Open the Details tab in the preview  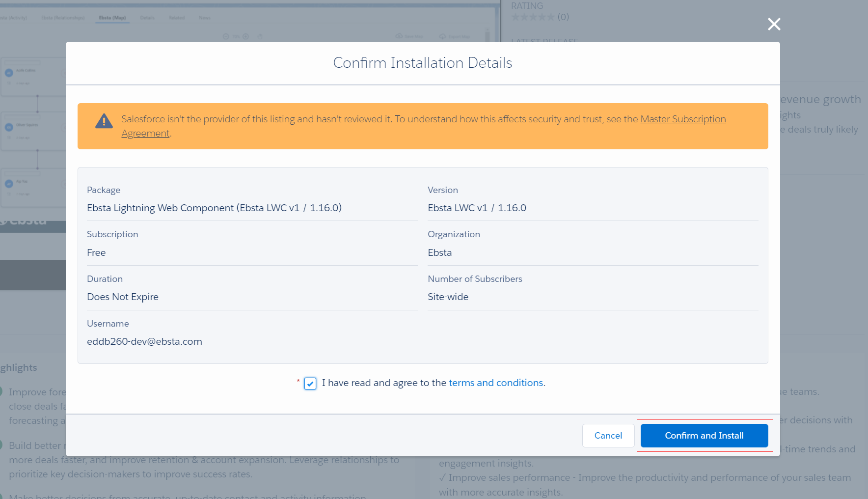click(x=147, y=18)
